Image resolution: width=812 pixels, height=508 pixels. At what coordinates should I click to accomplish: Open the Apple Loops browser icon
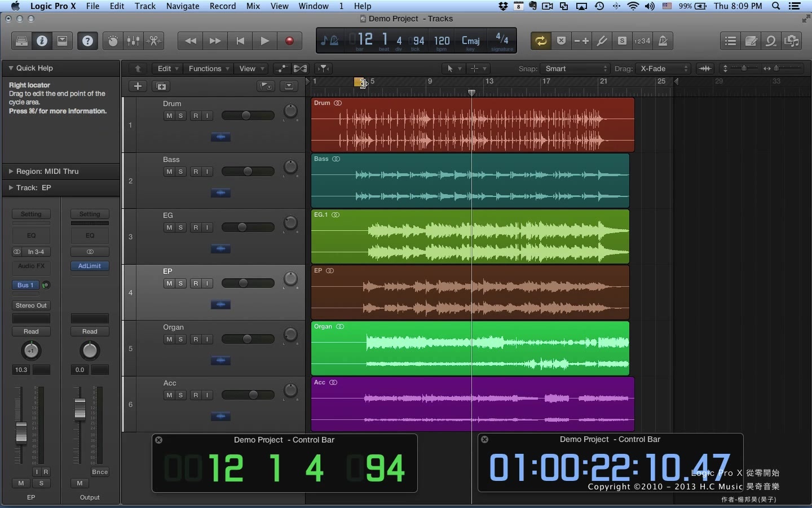coord(771,41)
